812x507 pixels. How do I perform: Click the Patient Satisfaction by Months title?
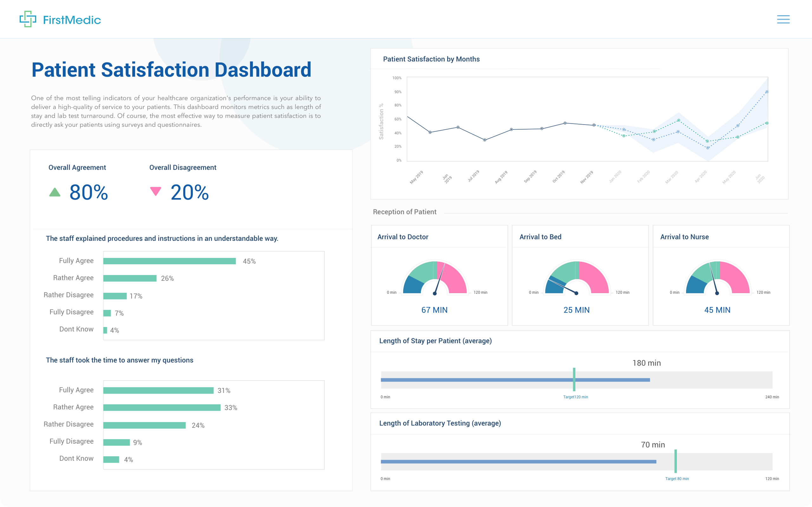(x=431, y=59)
